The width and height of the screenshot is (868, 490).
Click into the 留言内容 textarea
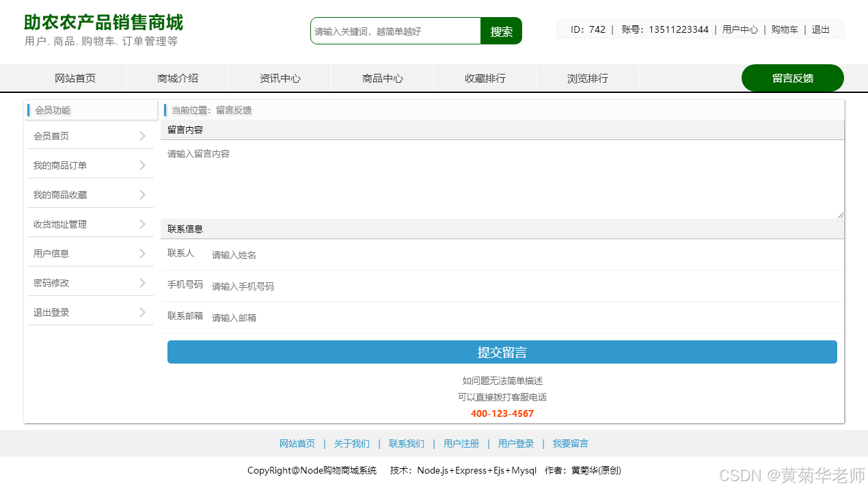502,180
